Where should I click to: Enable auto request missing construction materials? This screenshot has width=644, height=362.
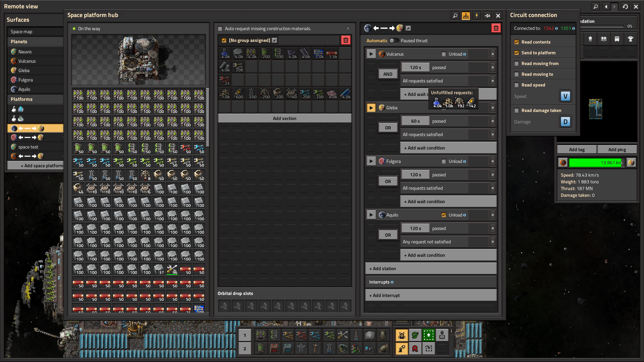click(220, 29)
